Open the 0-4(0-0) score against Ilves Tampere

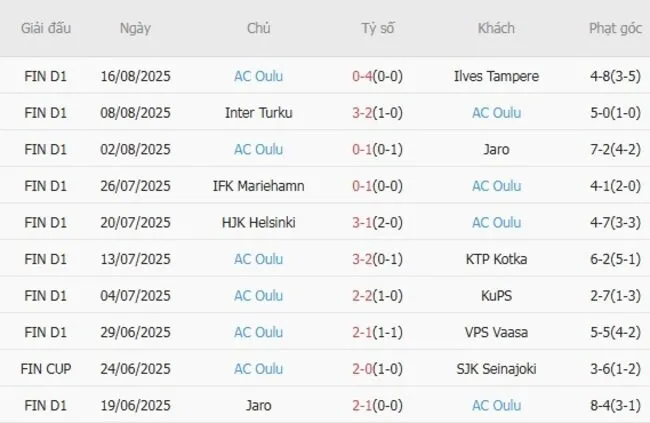(377, 76)
